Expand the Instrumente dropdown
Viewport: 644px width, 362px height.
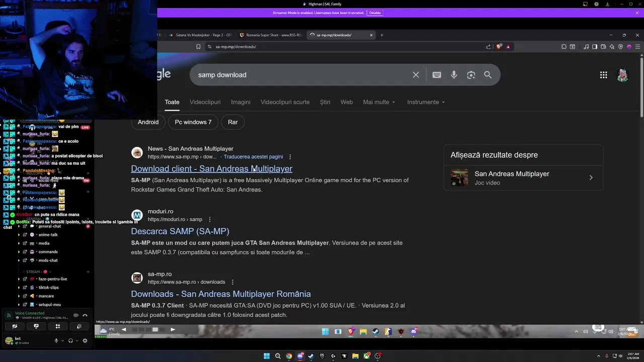coord(426,102)
